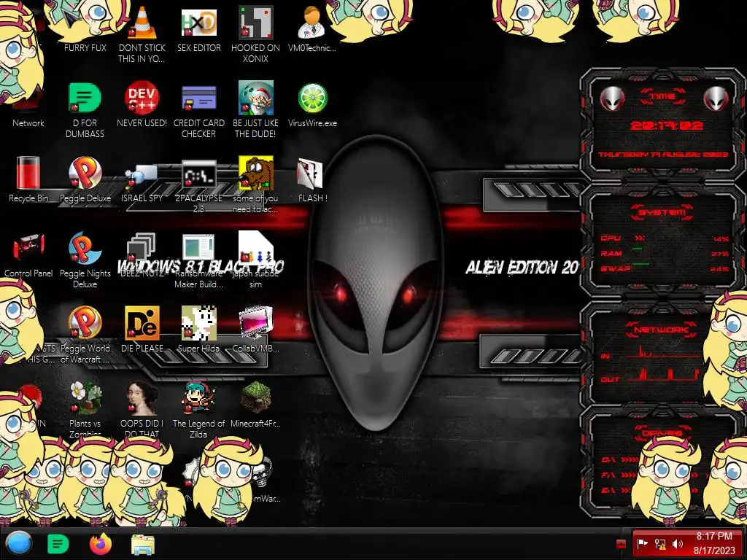Screen dimensions: 747x560
Task: Launch 2PACALYPSE 2.3 console icon
Action: 198,175
